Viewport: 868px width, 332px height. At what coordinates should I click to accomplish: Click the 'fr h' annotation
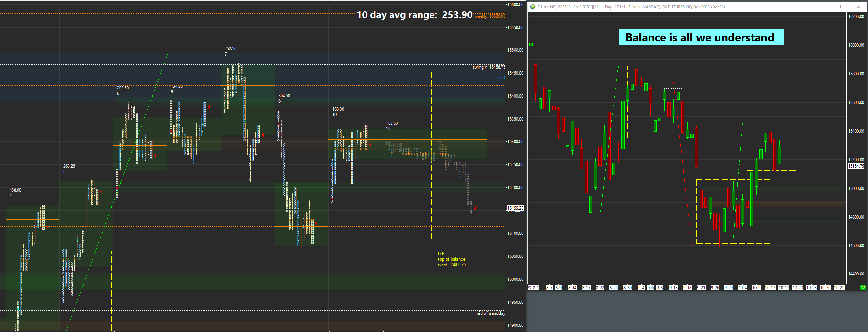click(441, 254)
